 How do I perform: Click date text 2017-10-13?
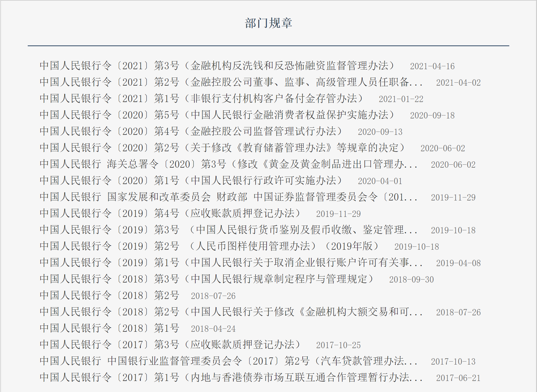point(453,362)
